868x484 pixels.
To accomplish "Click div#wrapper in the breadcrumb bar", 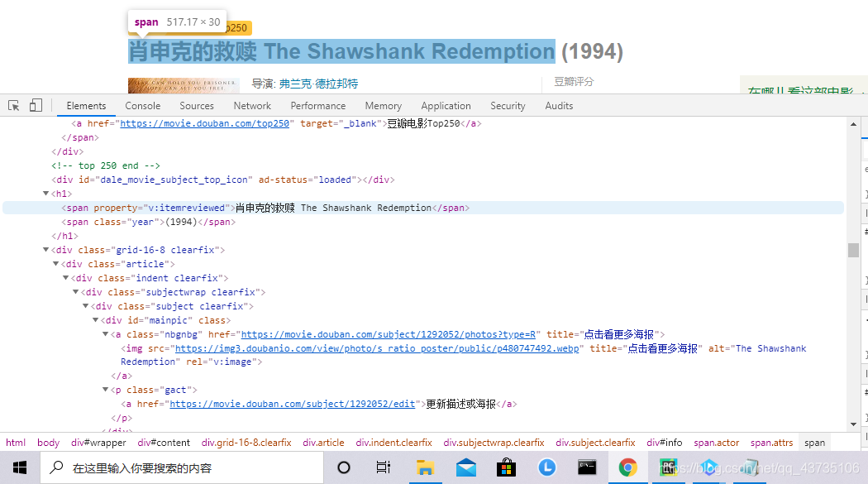I will pyautogui.click(x=98, y=443).
